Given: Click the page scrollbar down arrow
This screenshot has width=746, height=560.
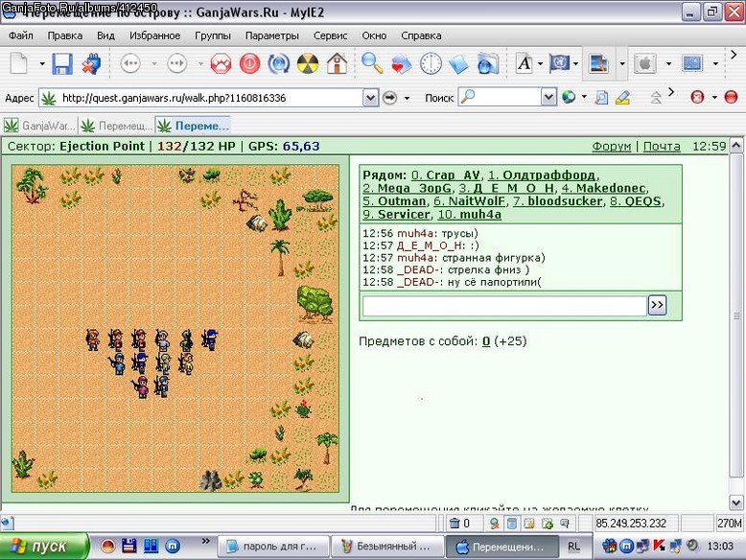Looking at the screenshot, I should pyautogui.click(x=735, y=502).
